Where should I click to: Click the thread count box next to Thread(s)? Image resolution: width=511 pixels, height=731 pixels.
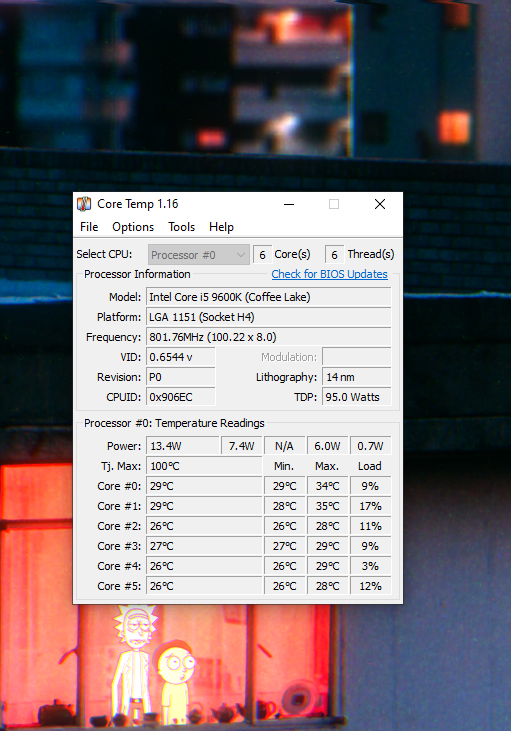click(x=334, y=255)
